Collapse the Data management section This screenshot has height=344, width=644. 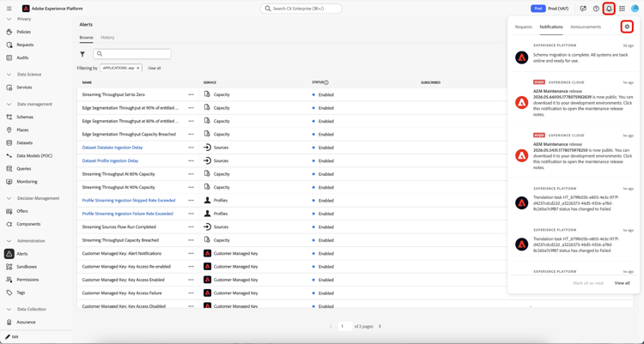[9, 105]
